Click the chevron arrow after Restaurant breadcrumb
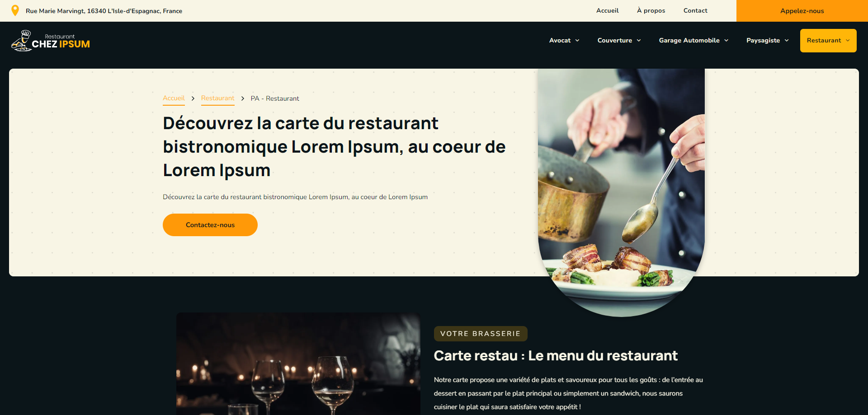Viewport: 868px width, 415px height. tap(243, 98)
